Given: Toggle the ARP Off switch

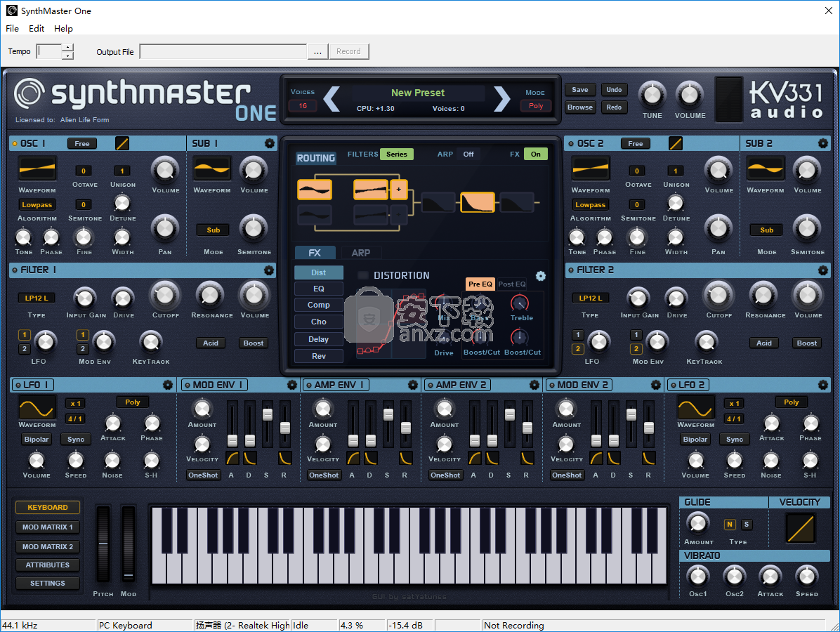Looking at the screenshot, I should pos(468,154).
